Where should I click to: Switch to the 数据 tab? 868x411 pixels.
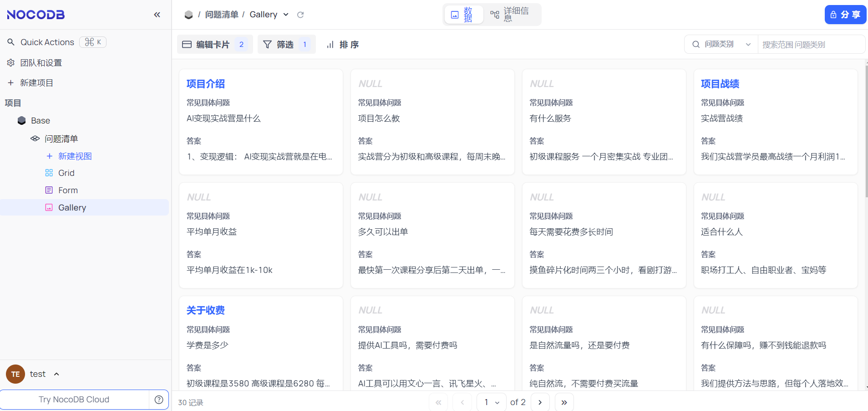[x=463, y=15]
